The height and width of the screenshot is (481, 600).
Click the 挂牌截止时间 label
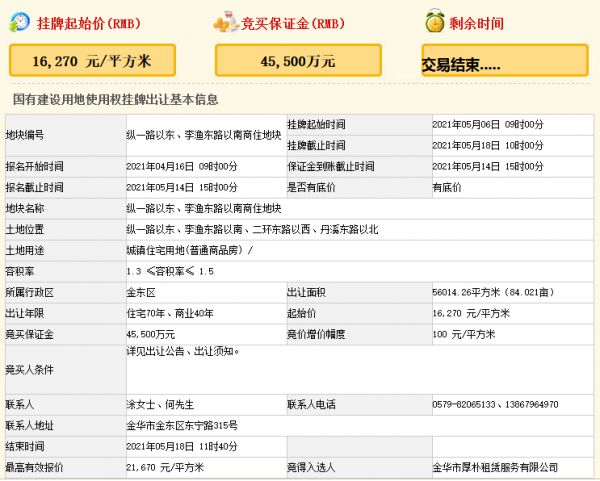click(x=316, y=145)
